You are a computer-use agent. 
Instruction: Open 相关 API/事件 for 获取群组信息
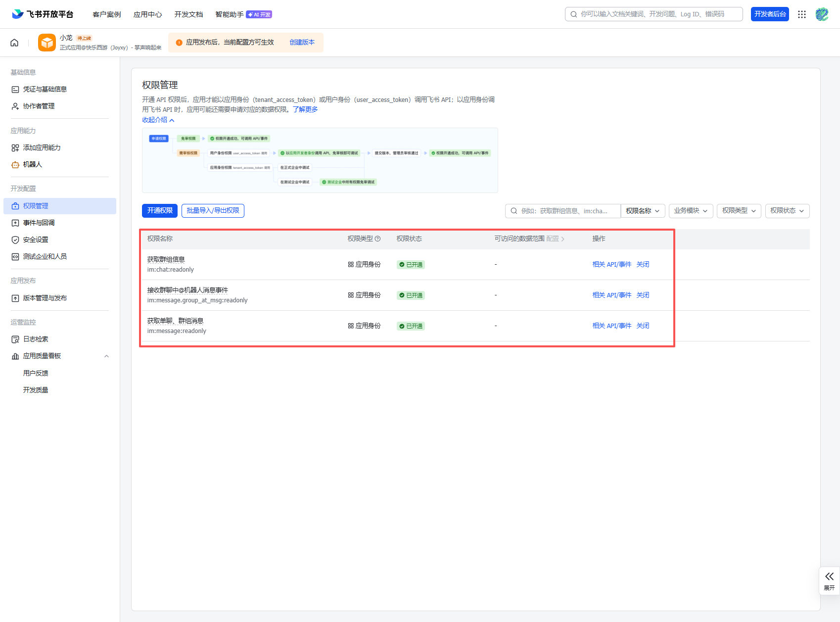click(x=612, y=264)
